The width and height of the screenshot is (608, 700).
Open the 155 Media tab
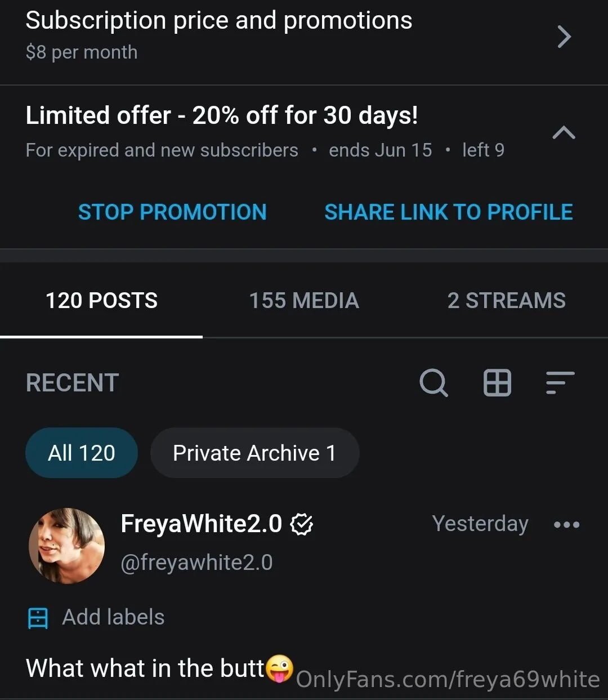(x=304, y=301)
